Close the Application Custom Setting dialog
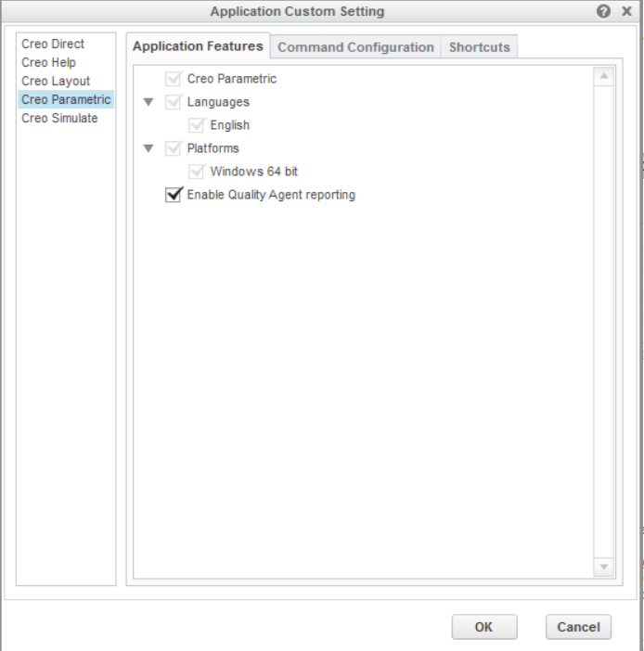This screenshot has width=644, height=651. pyautogui.click(x=626, y=11)
